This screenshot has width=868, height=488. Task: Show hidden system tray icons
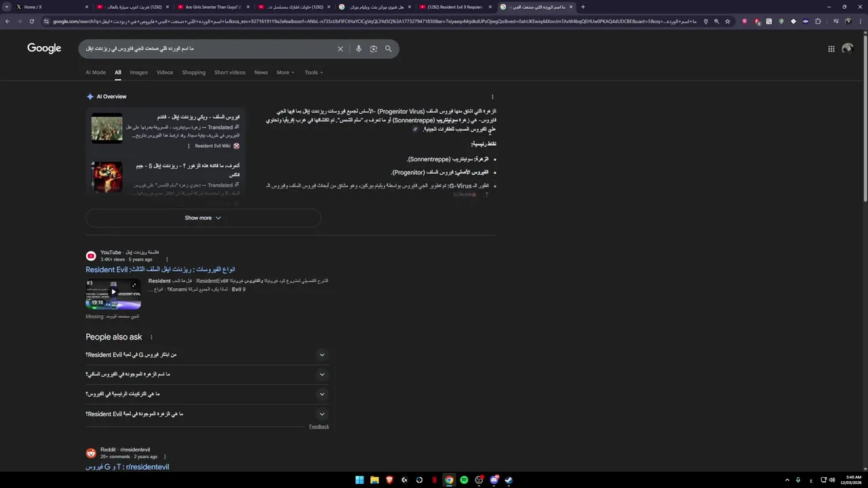pos(787,480)
